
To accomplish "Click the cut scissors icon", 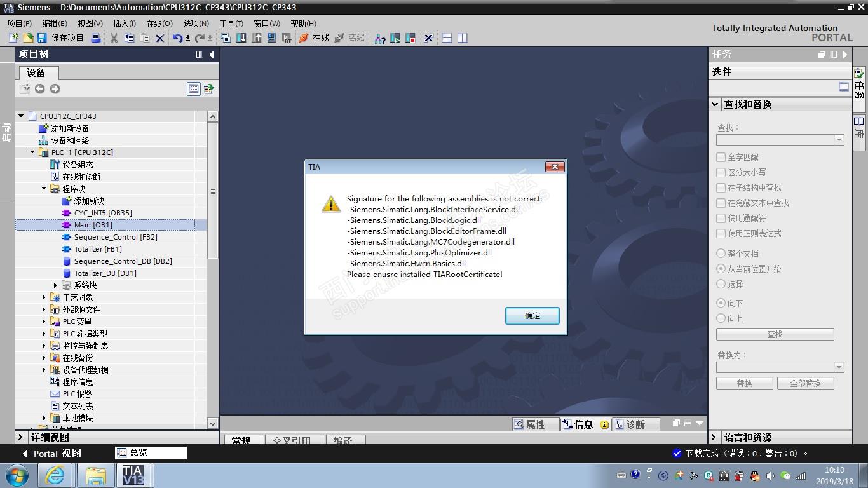I will coord(114,38).
